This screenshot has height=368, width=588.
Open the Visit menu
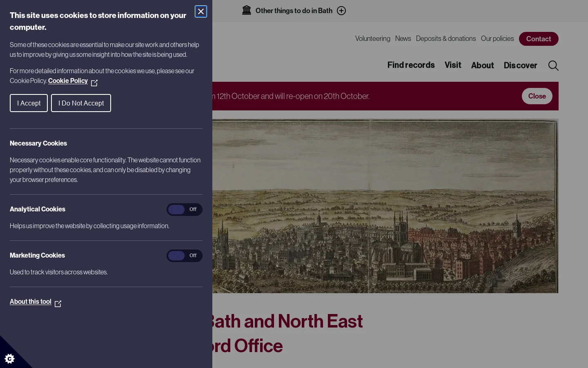(453, 65)
